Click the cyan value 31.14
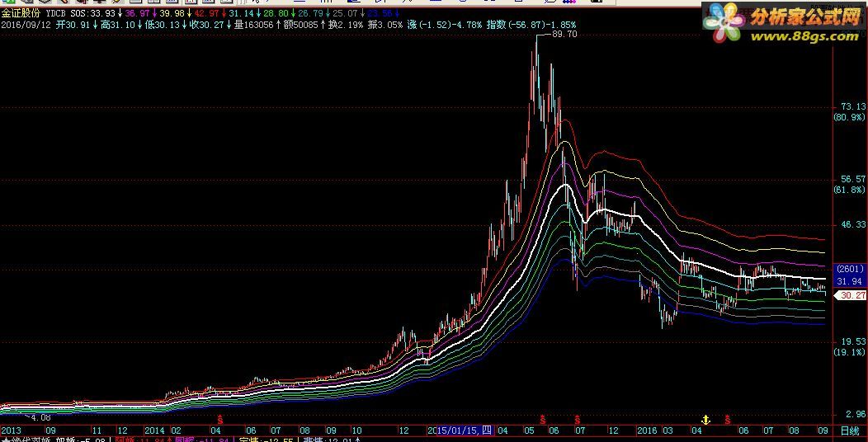Screen dimensions: 868x442 (243, 13)
